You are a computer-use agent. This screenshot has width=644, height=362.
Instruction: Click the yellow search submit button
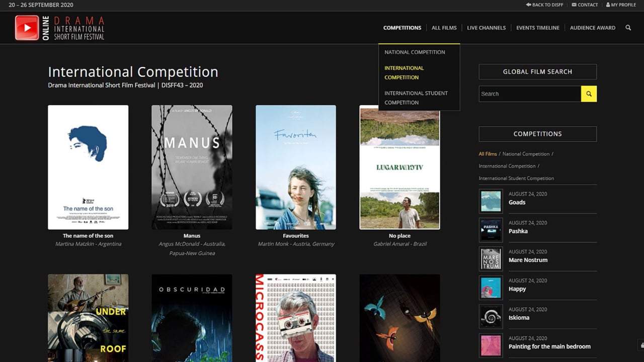coord(589,94)
